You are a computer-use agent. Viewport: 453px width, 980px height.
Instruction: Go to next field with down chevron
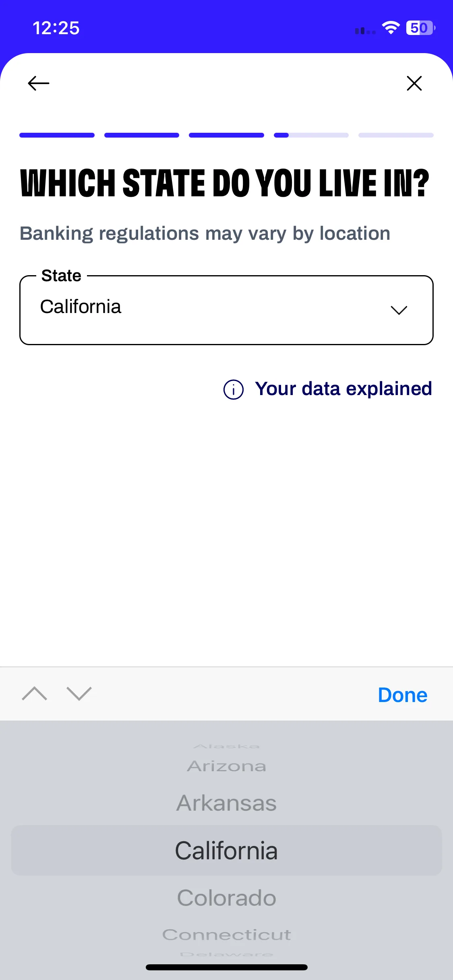[79, 694]
